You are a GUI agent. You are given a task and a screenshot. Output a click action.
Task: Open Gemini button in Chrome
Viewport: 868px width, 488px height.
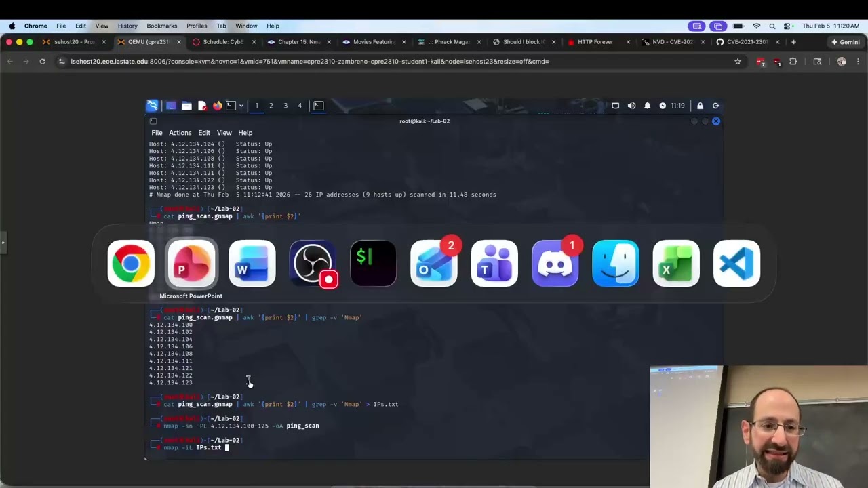coord(845,42)
